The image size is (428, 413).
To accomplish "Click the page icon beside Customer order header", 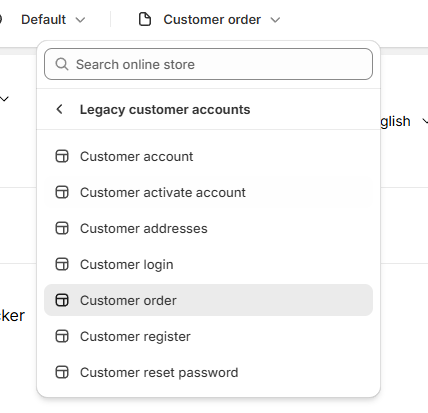I will 145,19.
